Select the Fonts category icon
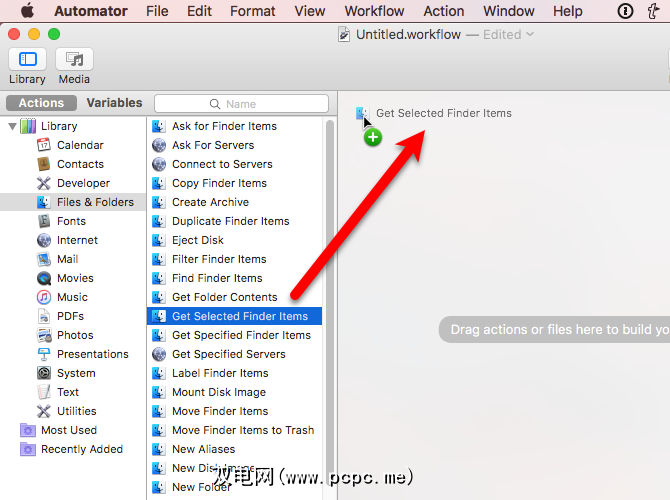Screen dimensions: 670x500 pyautogui.click(x=44, y=221)
